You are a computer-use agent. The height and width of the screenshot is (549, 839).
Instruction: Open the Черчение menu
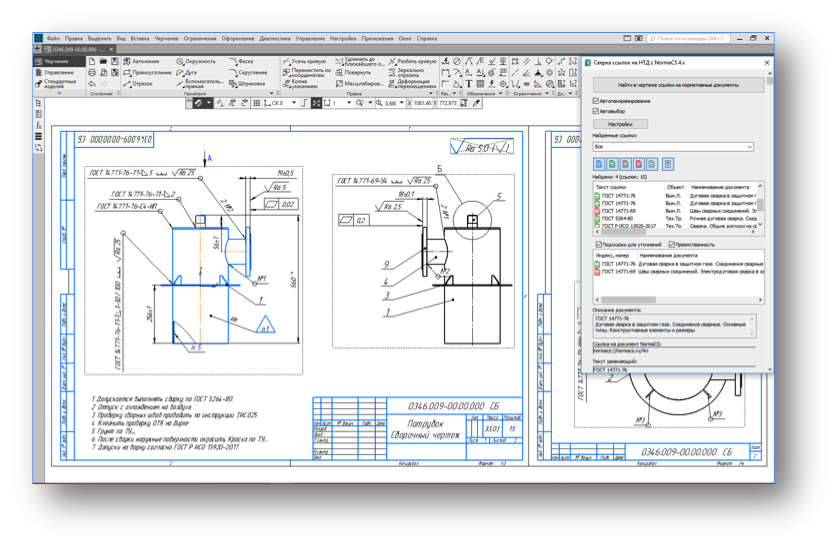(165, 38)
